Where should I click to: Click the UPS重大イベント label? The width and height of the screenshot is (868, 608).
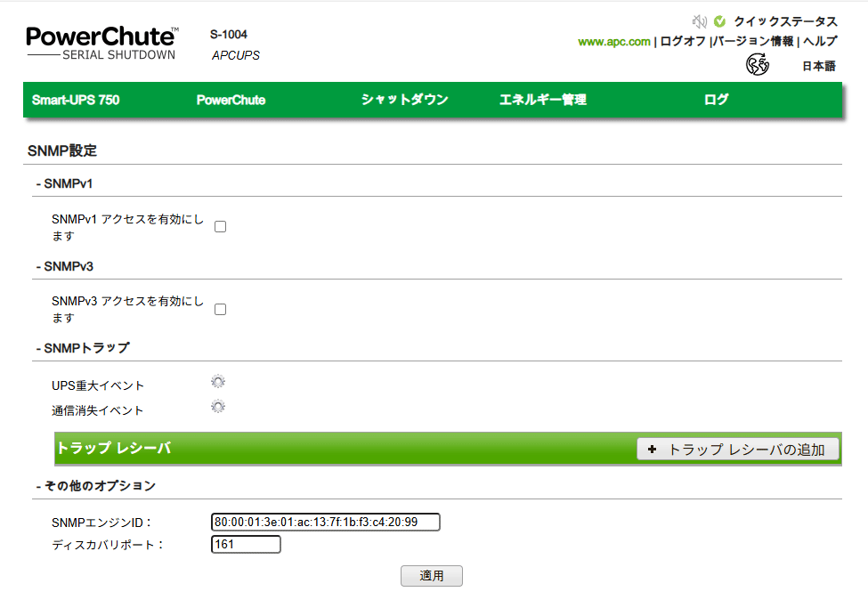pos(98,385)
